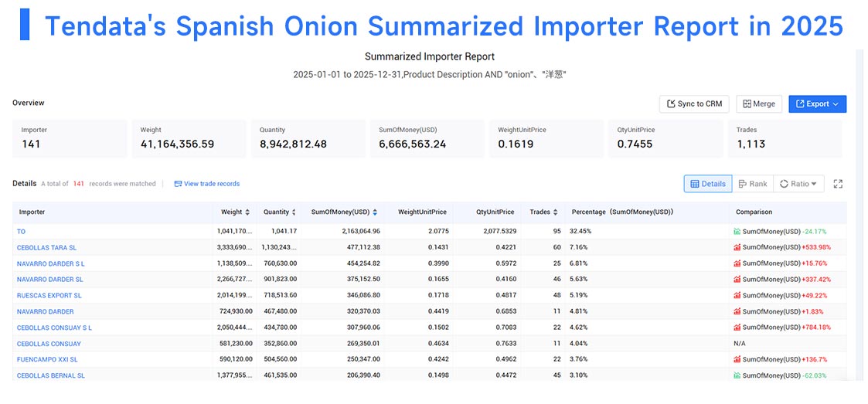Click trend icon in FUENCAMPO XXI SL row
The height and width of the screenshot is (404, 868).
(x=737, y=360)
